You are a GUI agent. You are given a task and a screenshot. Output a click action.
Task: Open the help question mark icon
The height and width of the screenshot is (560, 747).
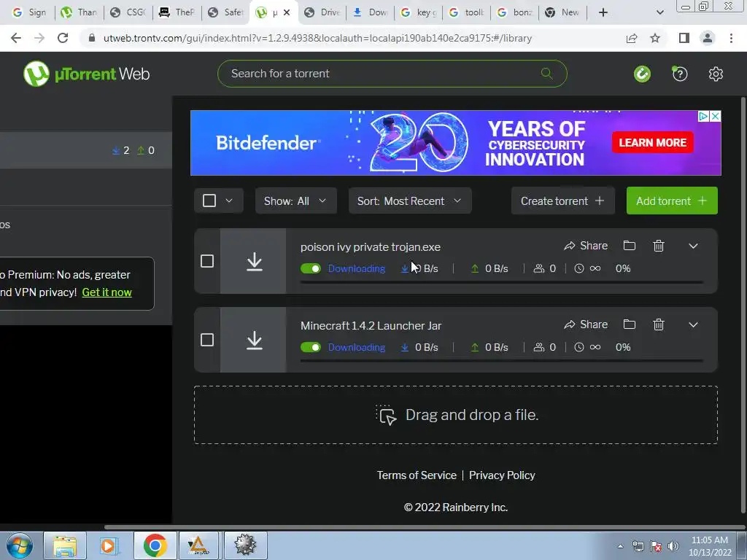coord(680,74)
